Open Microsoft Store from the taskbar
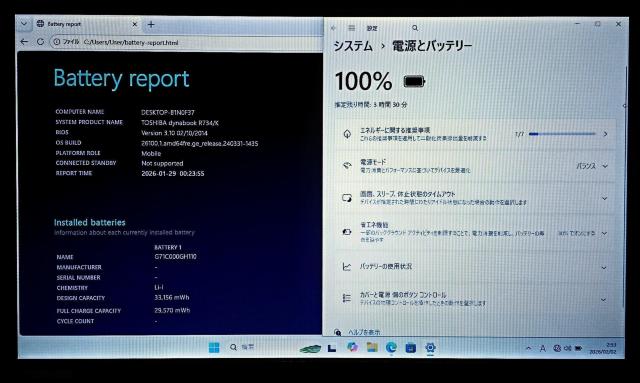This screenshot has width=640, height=383. point(411,347)
